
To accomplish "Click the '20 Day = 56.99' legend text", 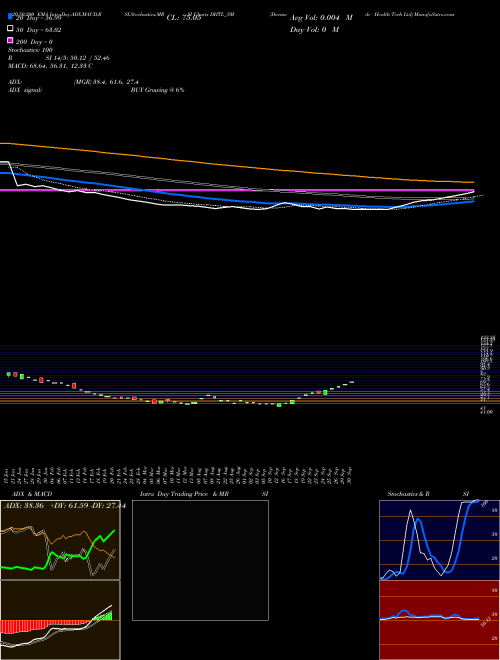I will 39,18.
